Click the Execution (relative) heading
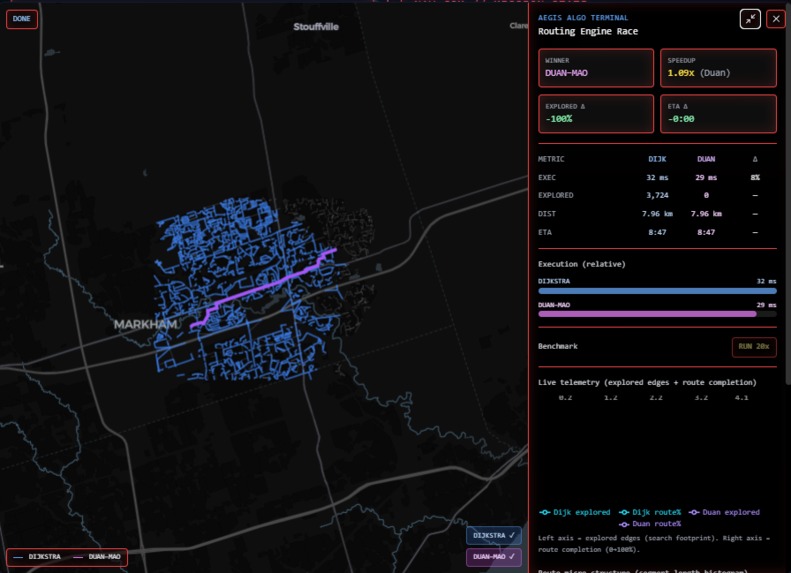 tap(582, 264)
